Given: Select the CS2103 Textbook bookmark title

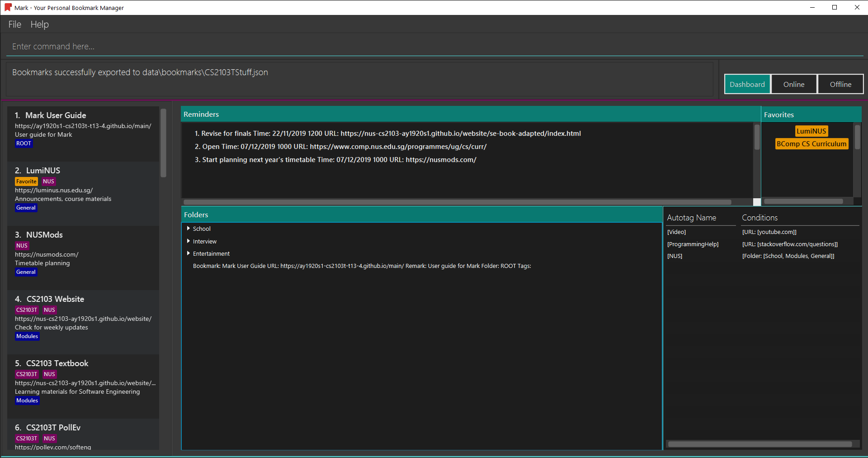Looking at the screenshot, I should click(x=57, y=363).
